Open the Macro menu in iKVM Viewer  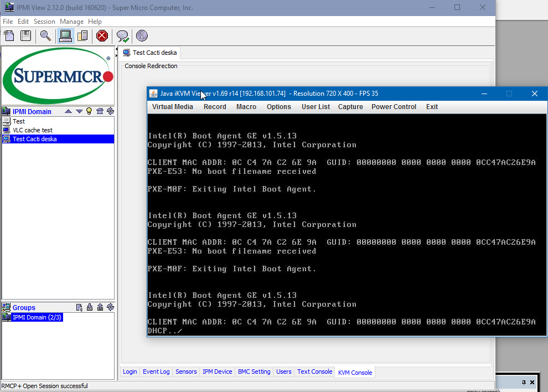tap(246, 107)
